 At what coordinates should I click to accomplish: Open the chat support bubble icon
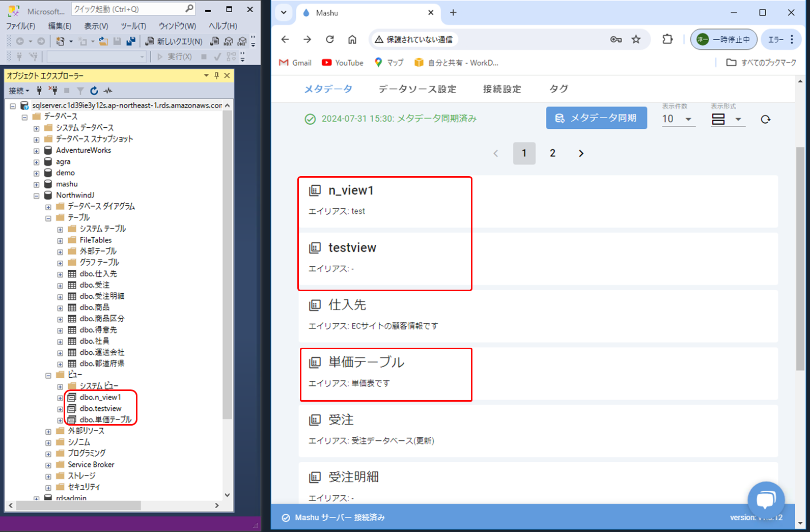(765, 499)
